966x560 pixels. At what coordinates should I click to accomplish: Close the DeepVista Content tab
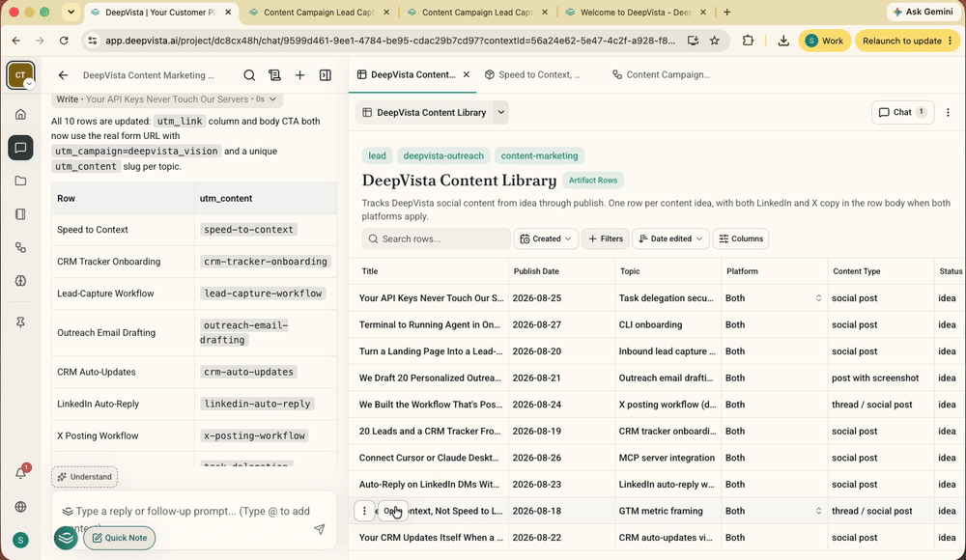click(x=467, y=74)
